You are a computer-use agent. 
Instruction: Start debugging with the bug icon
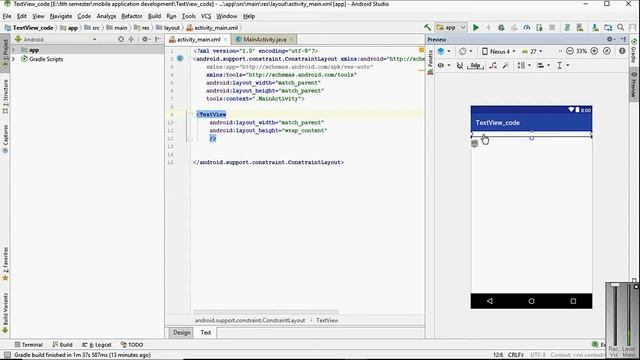(501, 28)
